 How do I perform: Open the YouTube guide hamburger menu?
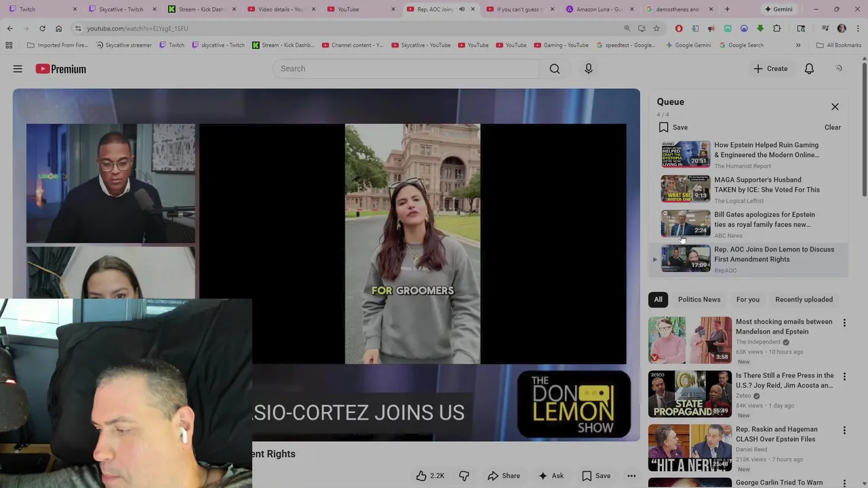tap(18, 68)
